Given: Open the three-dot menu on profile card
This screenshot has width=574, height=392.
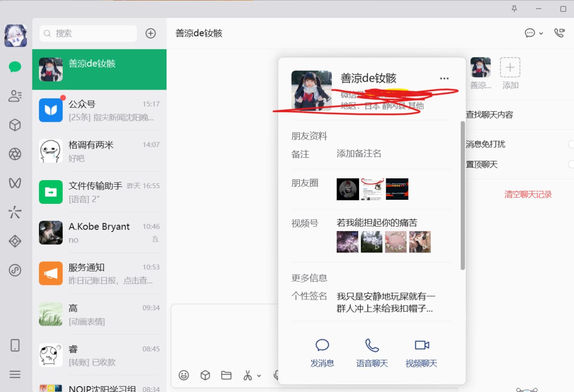Looking at the screenshot, I should tap(444, 78).
